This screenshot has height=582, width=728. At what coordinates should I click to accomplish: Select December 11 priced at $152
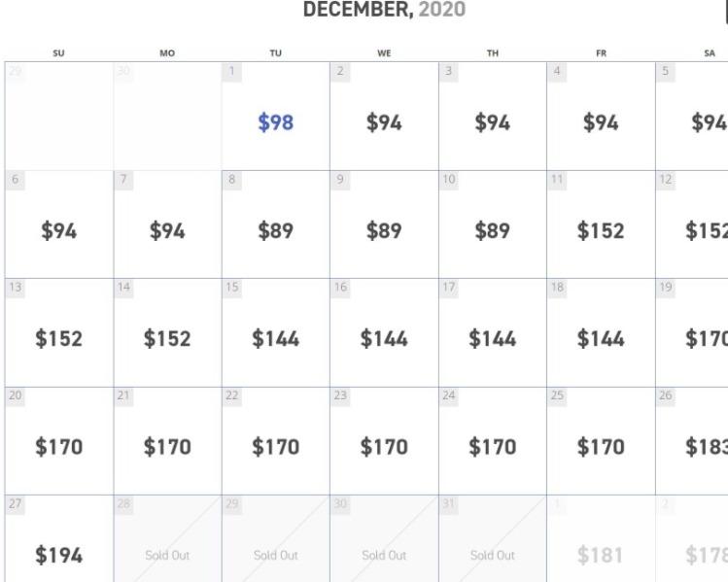(601, 224)
